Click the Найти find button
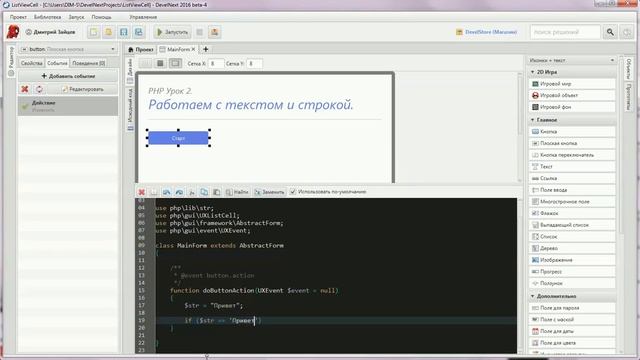This screenshot has height=360, width=640. (x=237, y=192)
